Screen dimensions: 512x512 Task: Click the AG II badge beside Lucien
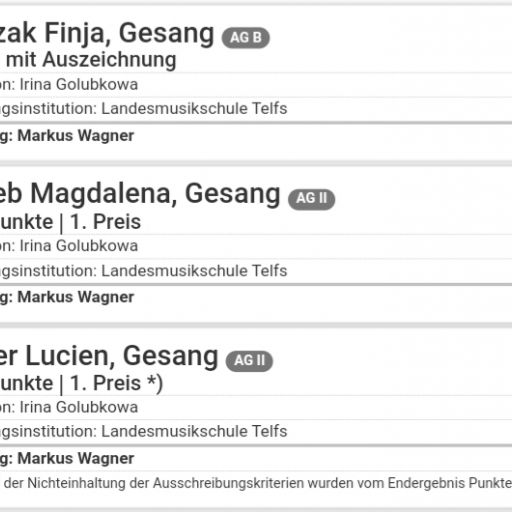pos(249,361)
